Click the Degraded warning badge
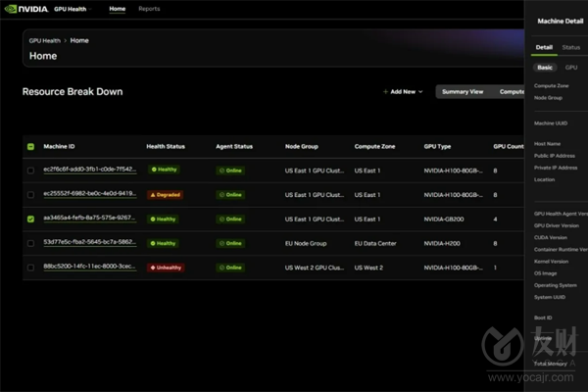This screenshot has width=588, height=392. coord(165,194)
